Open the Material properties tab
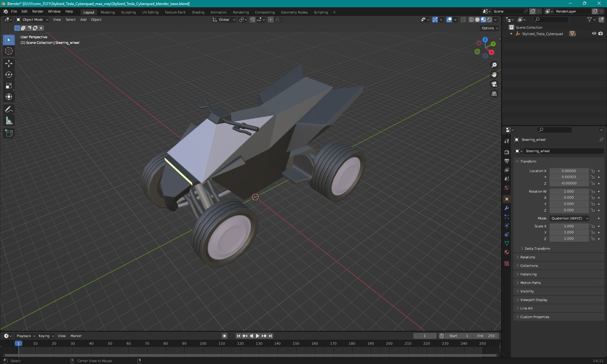 coord(507,252)
